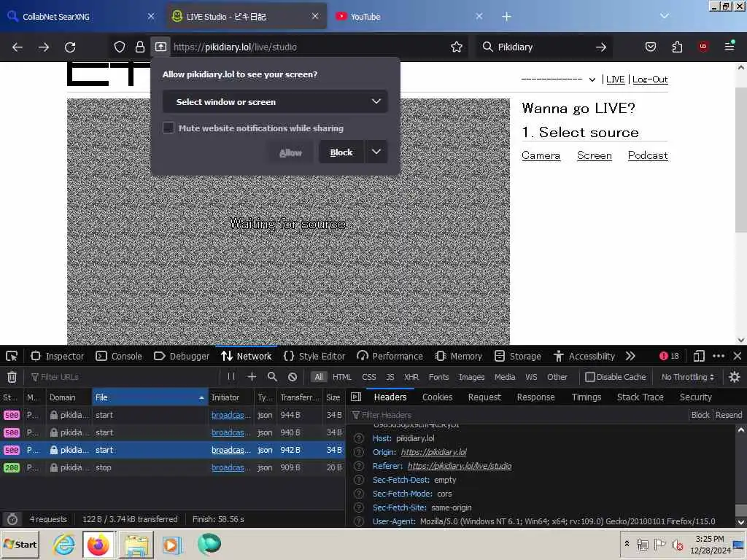Show more devtools tabs with double chevron

pyautogui.click(x=630, y=356)
